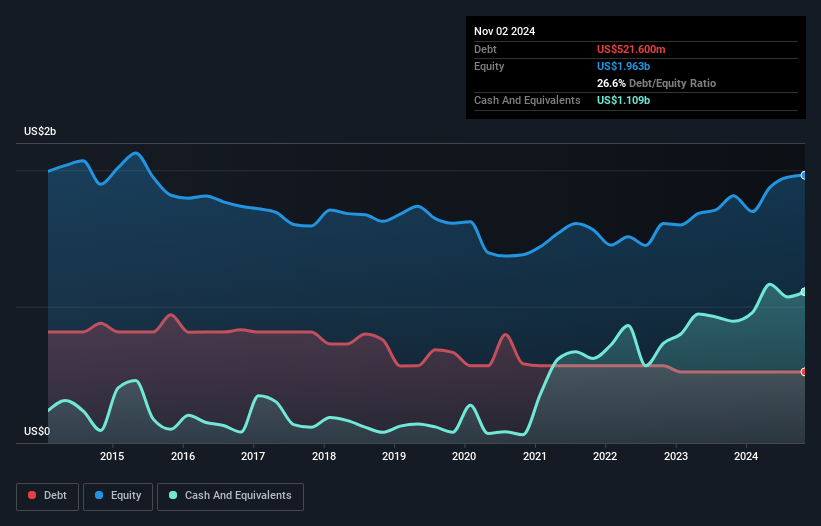Toggle the Cash And Equivalents legend button
Viewport: 821px width, 526px height.
tap(230, 496)
